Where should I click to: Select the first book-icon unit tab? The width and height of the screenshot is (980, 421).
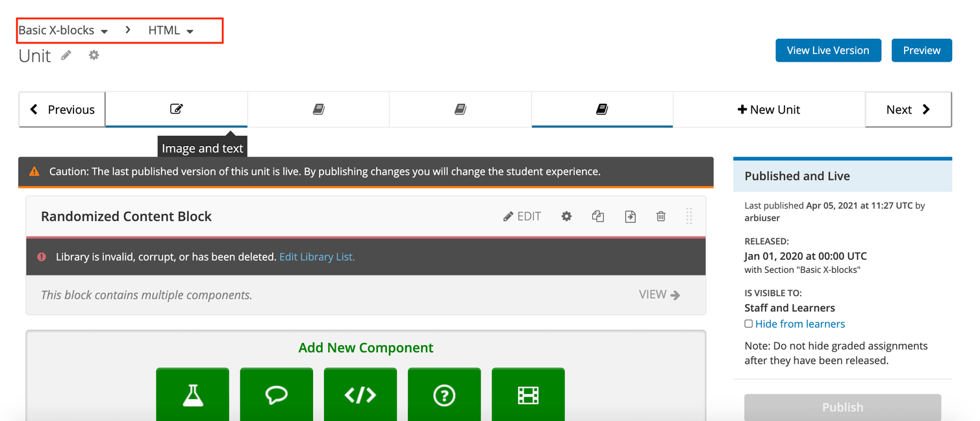pos(318,109)
